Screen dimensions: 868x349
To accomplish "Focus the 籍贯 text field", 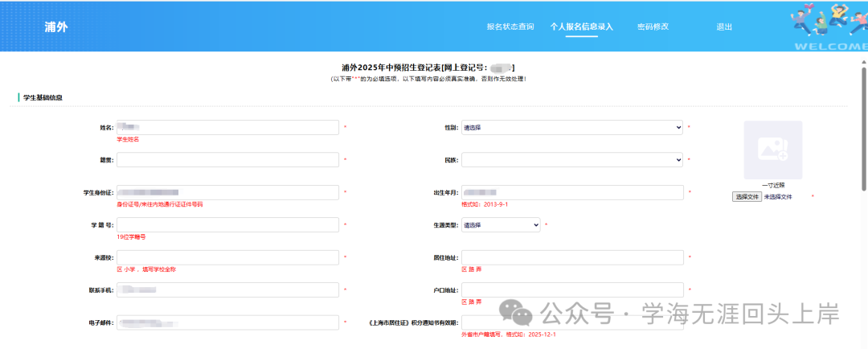I will 227,160.
